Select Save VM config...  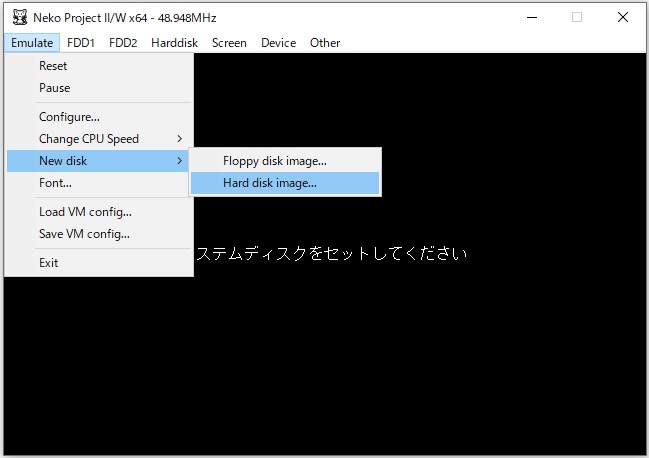tap(99, 234)
